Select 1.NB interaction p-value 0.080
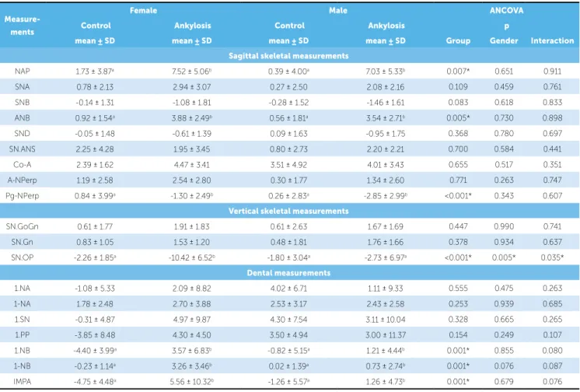Viewport: 580px width, 392px height. click(552, 350)
